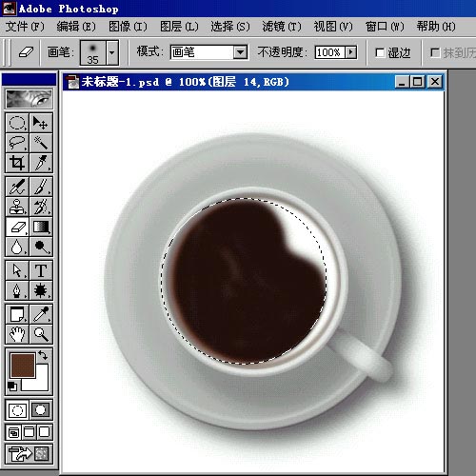The width and height of the screenshot is (476, 476).
Task: Select the Lasso tool
Action: click(17, 143)
